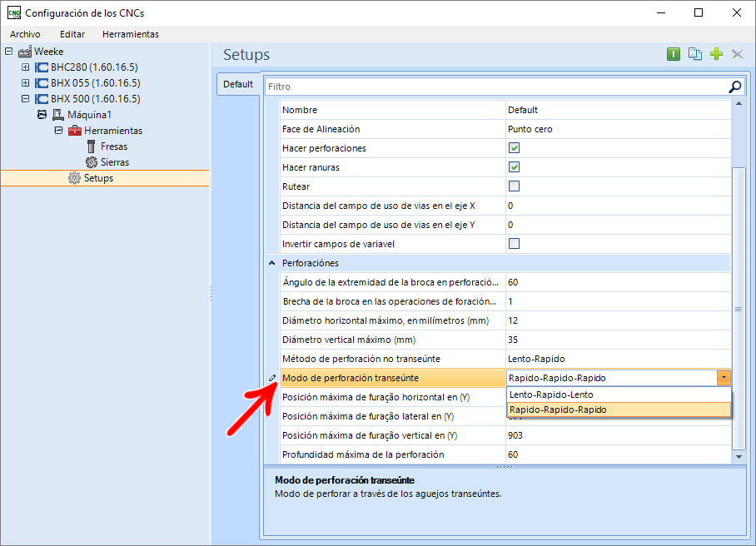Collapse the Herramientas node
Image resolution: width=756 pixels, height=546 pixels.
click(58, 131)
